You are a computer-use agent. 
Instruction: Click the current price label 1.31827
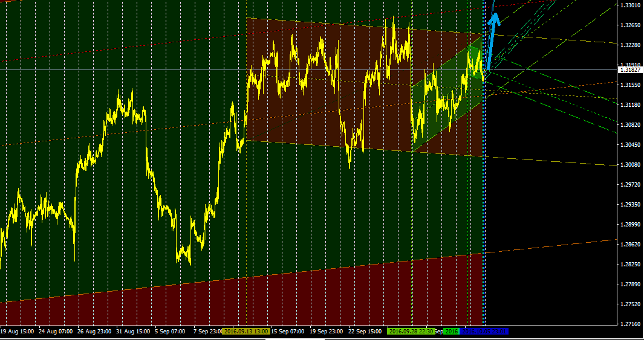629,70
